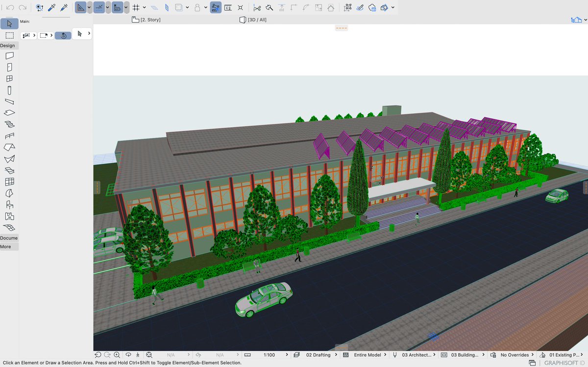Viewport: 588px width, 367px height.
Task: Pick up parameters with the eyedropper
Action: click(x=51, y=8)
